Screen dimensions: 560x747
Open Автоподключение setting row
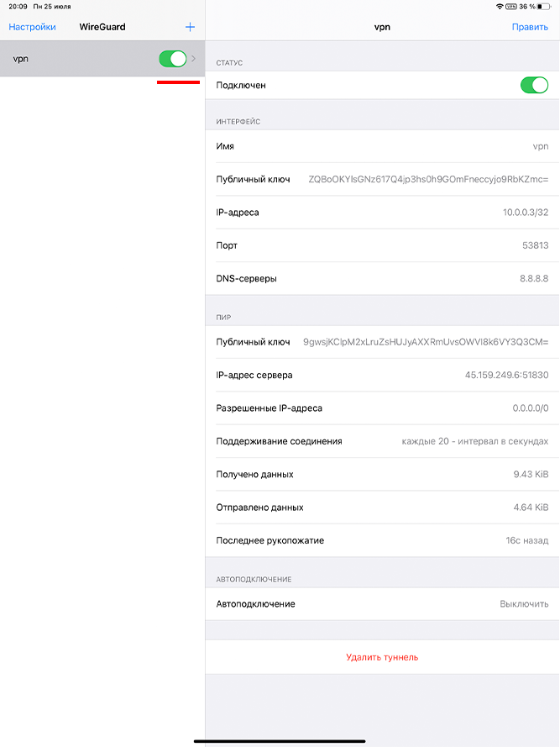point(382,603)
